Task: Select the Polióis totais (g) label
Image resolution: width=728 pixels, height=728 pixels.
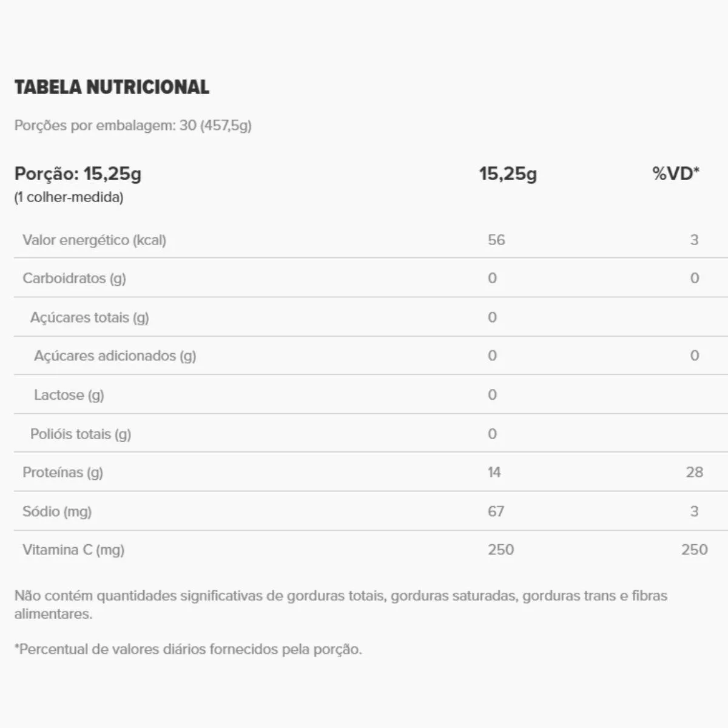Action: click(x=80, y=434)
